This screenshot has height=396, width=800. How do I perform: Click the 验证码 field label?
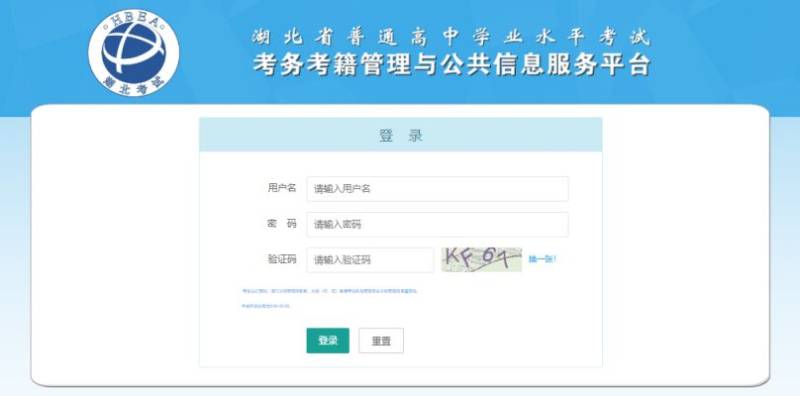pyautogui.click(x=282, y=259)
